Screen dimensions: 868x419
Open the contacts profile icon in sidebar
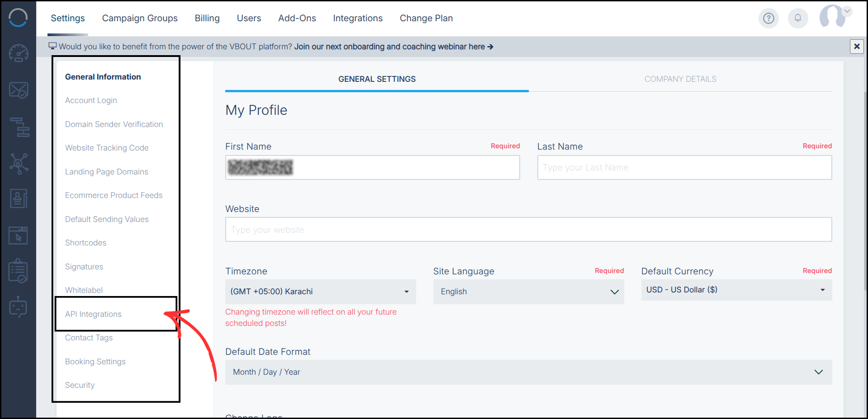coord(18,198)
